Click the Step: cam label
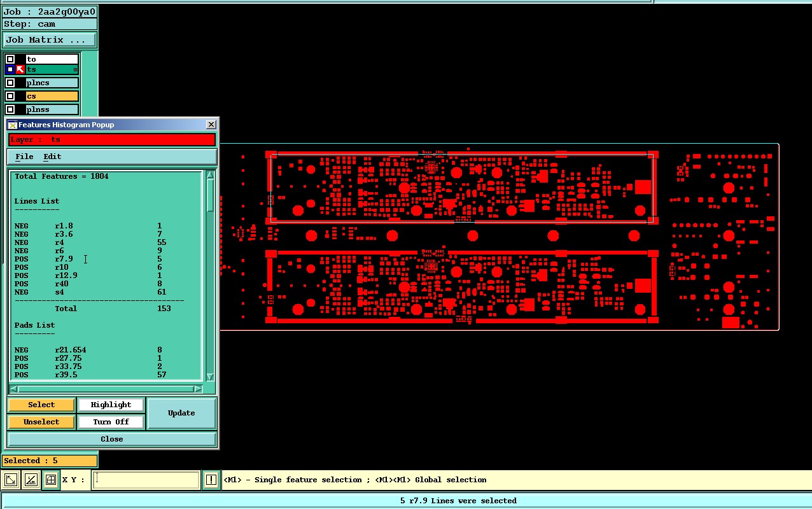This screenshot has height=509, width=812. 50,24
